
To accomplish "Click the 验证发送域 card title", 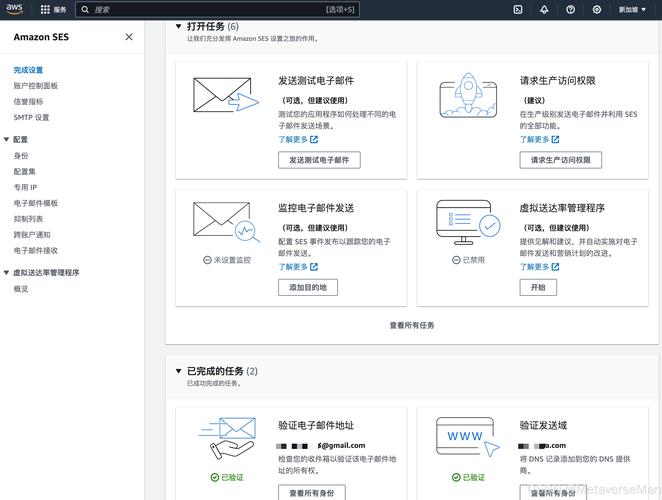I will tap(543, 425).
